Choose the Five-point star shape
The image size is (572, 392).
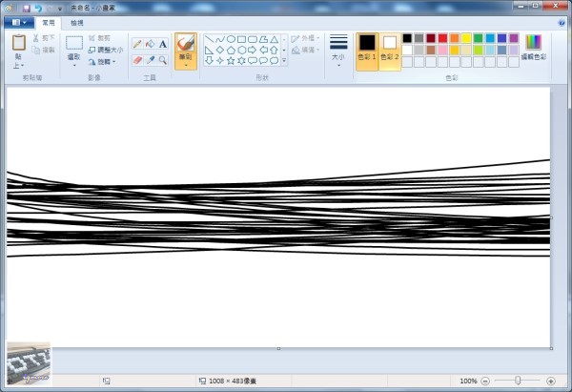(x=231, y=61)
